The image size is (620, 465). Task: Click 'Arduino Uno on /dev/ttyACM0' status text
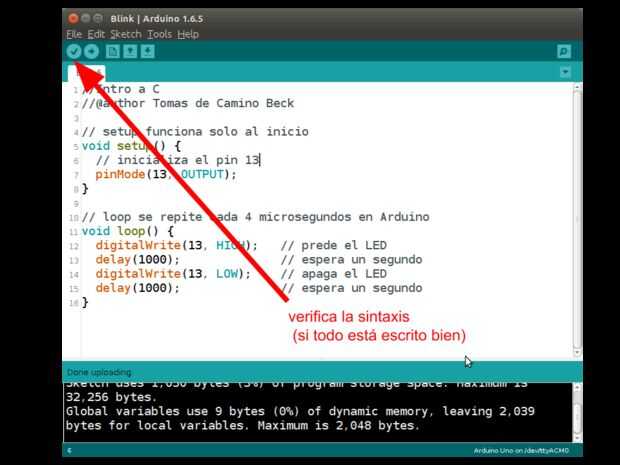coord(521,451)
